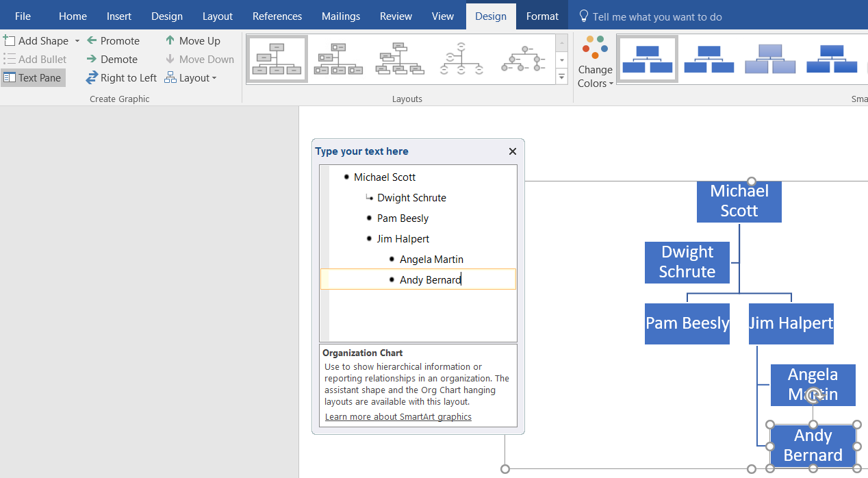868x478 pixels.
Task: Choose the Name and Title Organization Chart layout
Action: (x=338, y=59)
